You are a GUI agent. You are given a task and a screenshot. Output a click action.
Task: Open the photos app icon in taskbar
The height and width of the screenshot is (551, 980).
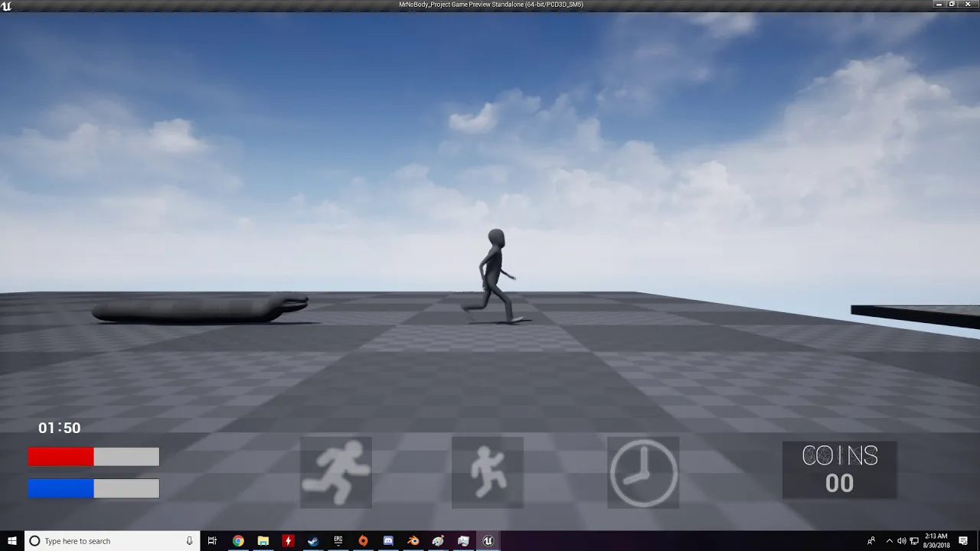[463, 541]
